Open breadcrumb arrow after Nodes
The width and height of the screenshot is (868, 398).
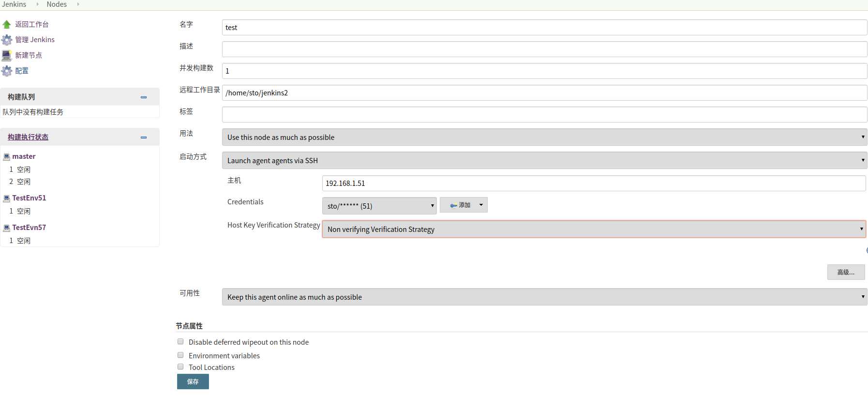pyautogui.click(x=78, y=4)
